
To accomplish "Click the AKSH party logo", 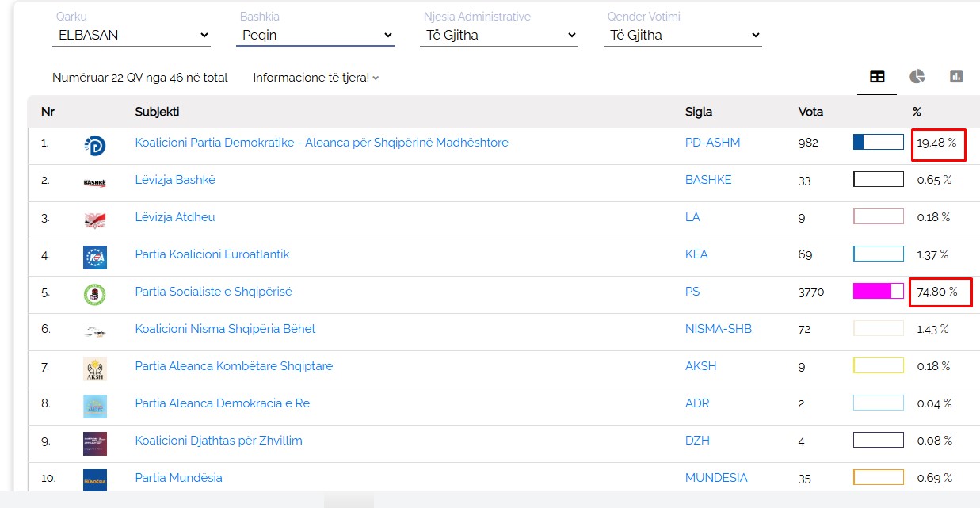I will click(x=95, y=369).
